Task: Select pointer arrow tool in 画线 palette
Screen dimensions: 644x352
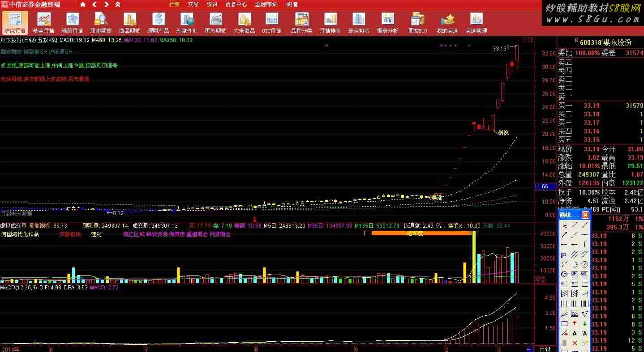Action: tap(564, 225)
